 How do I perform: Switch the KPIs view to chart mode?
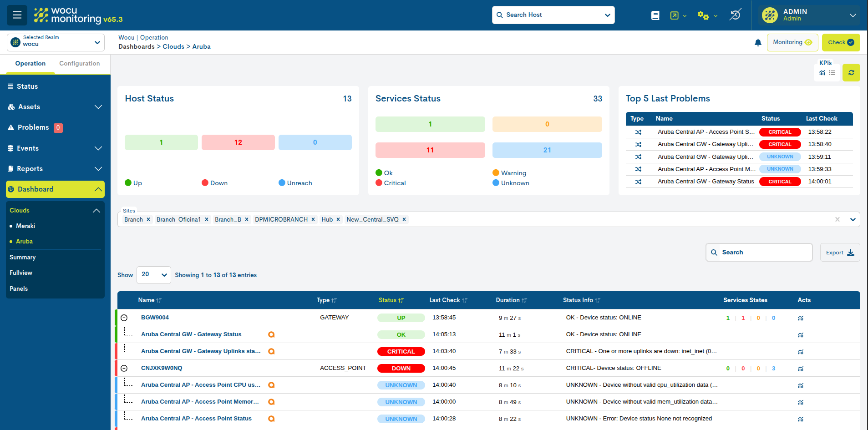[822, 73]
